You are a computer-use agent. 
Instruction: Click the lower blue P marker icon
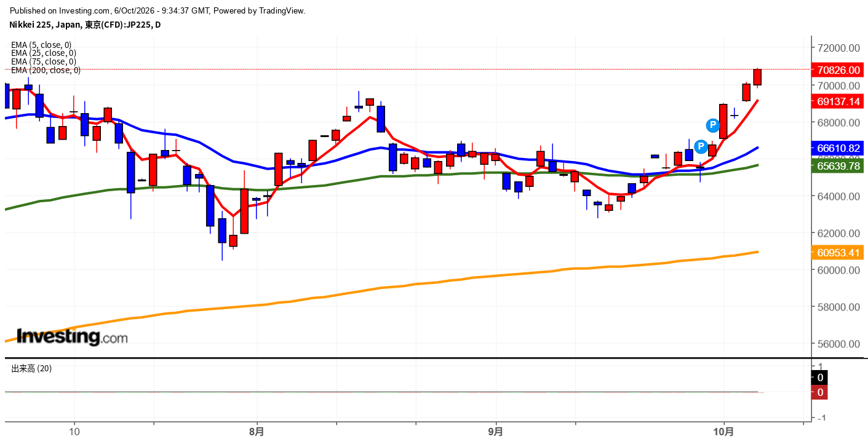tap(701, 146)
